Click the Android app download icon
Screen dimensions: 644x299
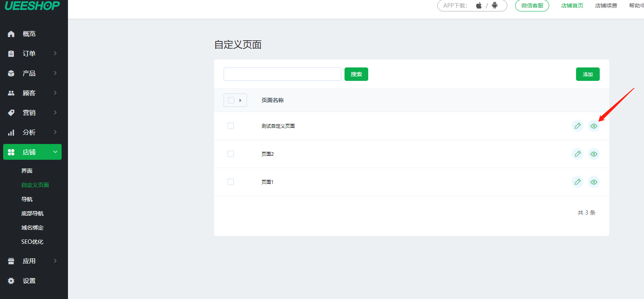(495, 6)
